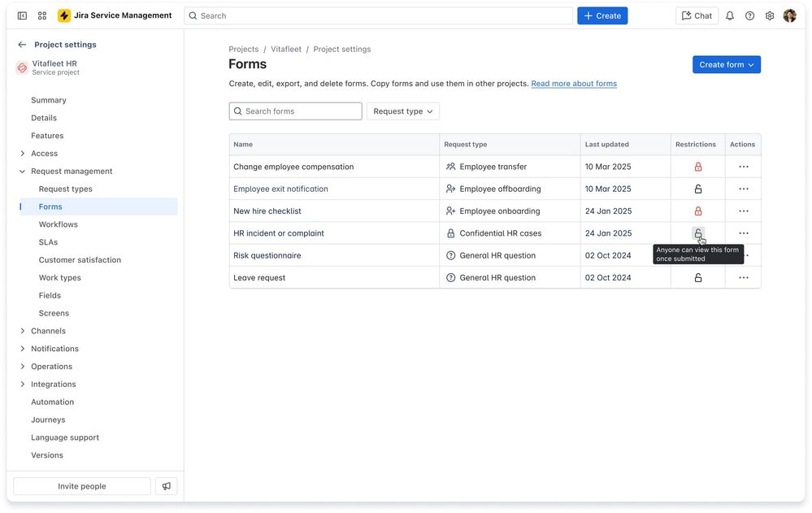The image size is (812, 513).
Task: Open the settings gear icon
Action: (770, 15)
